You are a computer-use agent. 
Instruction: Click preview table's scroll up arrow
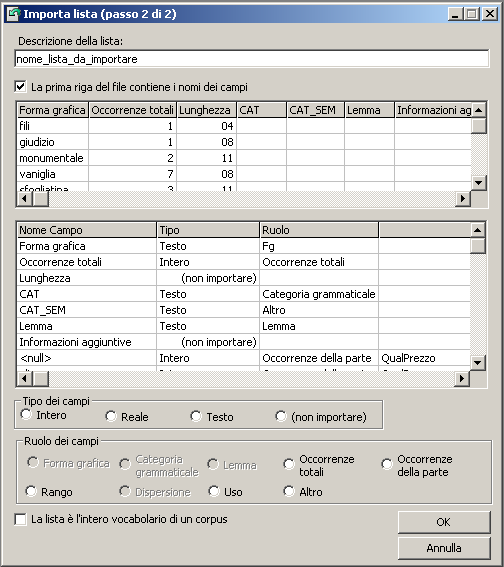point(479,110)
